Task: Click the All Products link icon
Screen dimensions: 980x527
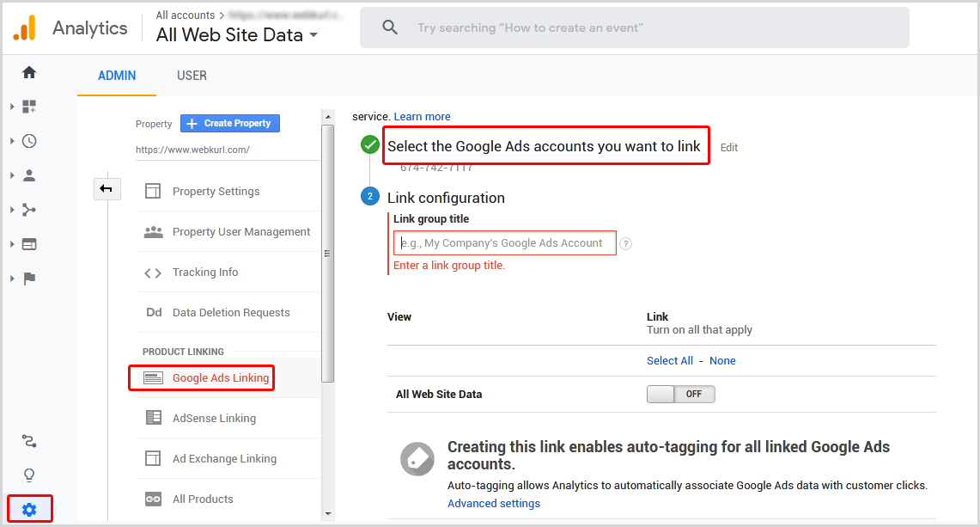Action: pos(153,499)
